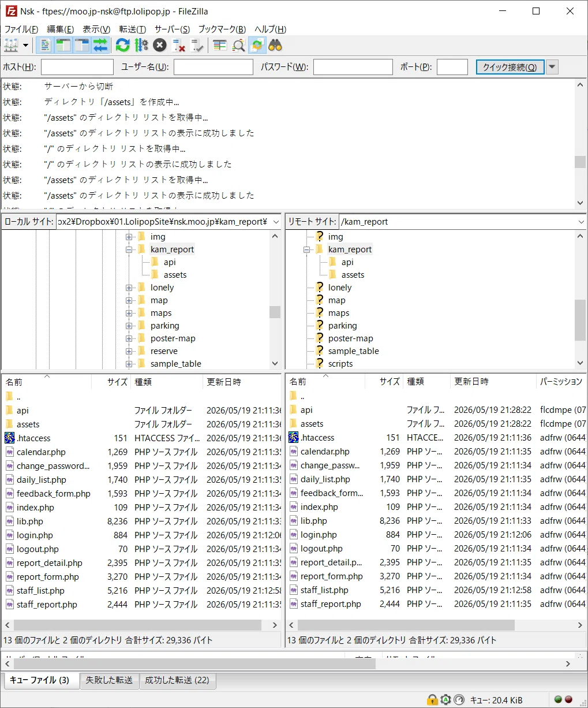Select local .htaccess file icon
This screenshot has height=708, width=588.
coord(9,438)
